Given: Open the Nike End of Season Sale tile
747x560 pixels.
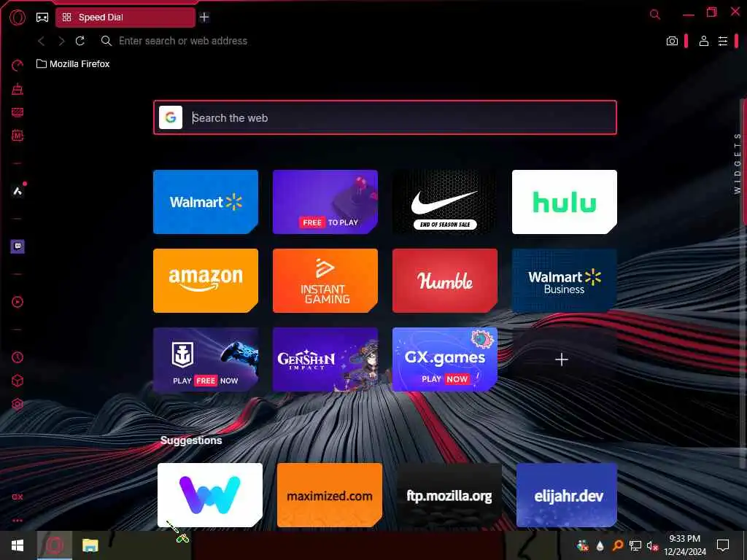Looking at the screenshot, I should pyautogui.click(x=444, y=202).
